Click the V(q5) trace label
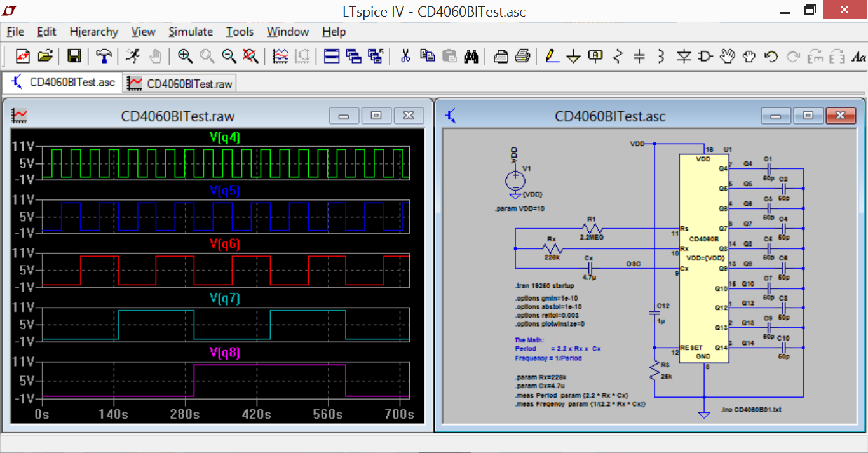 (225, 191)
